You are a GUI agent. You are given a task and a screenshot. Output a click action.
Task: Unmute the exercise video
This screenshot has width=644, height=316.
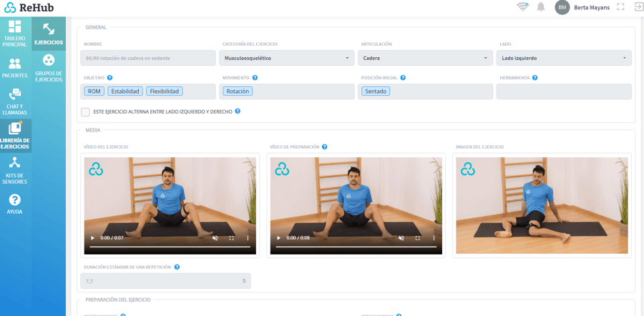tap(215, 238)
